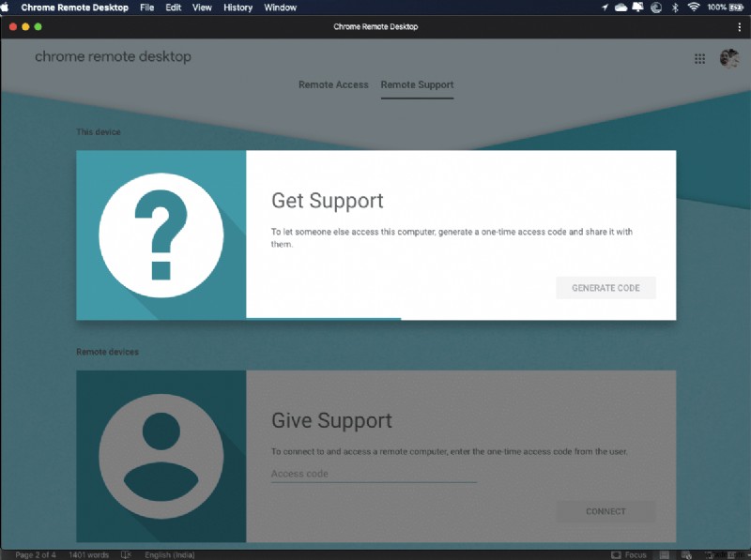Viewport: 751px width, 560px height.
Task: Click the Bluetooth menu bar icon
Action: [675, 8]
